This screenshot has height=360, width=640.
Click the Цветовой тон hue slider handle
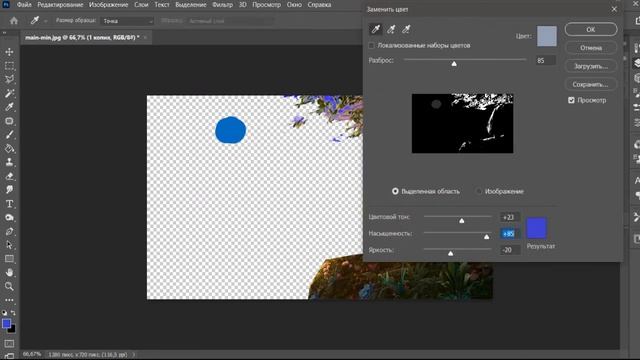tap(462, 220)
